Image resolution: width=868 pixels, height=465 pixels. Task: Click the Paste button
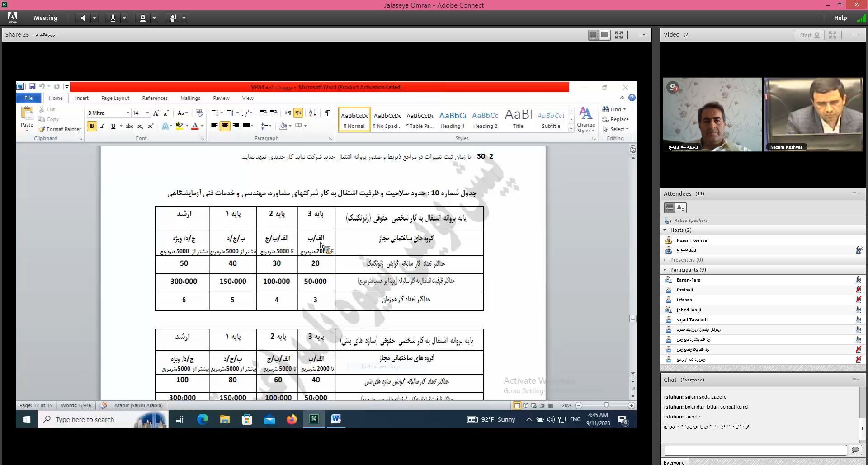coord(27,119)
